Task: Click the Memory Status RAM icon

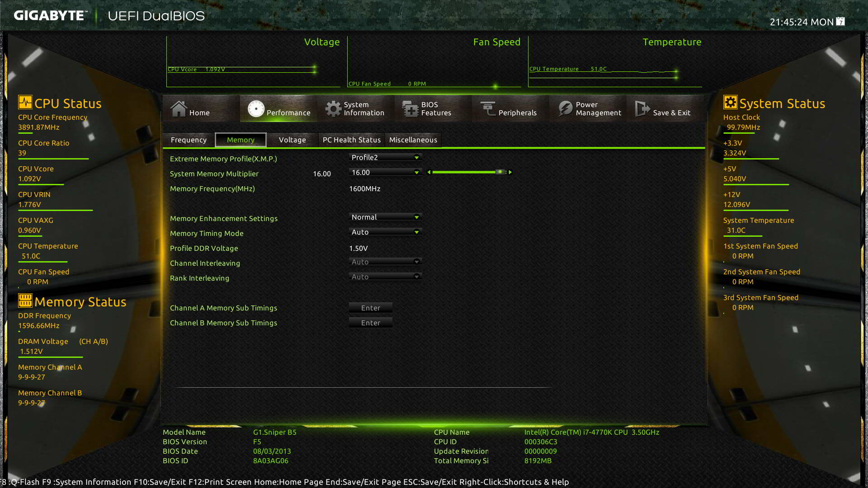Action: point(25,300)
